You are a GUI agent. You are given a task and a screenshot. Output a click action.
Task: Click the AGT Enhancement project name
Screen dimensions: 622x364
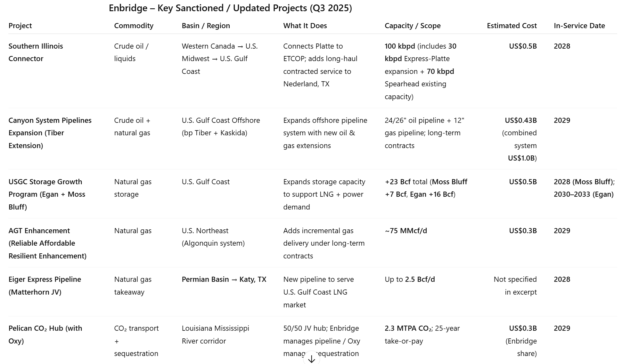click(x=47, y=243)
